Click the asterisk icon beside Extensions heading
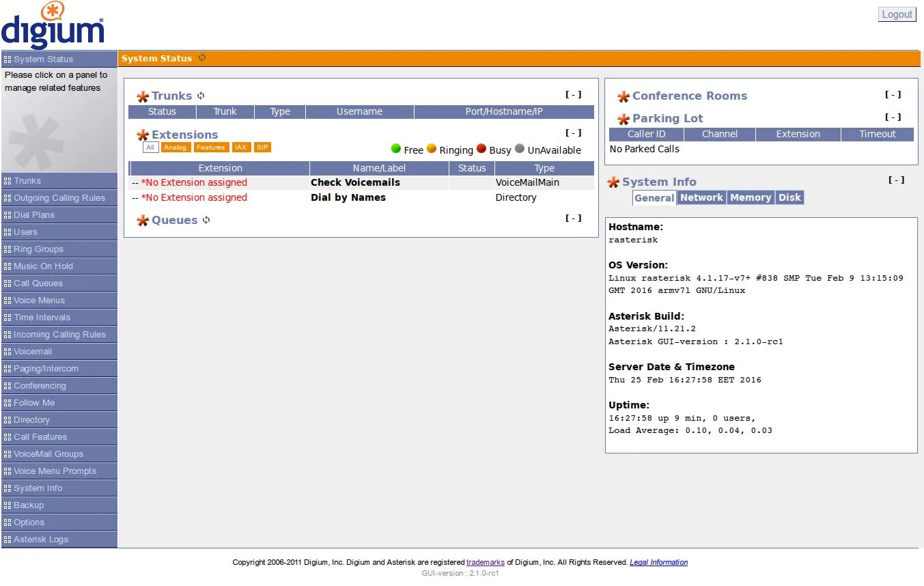This screenshot has width=924, height=586. [x=143, y=135]
